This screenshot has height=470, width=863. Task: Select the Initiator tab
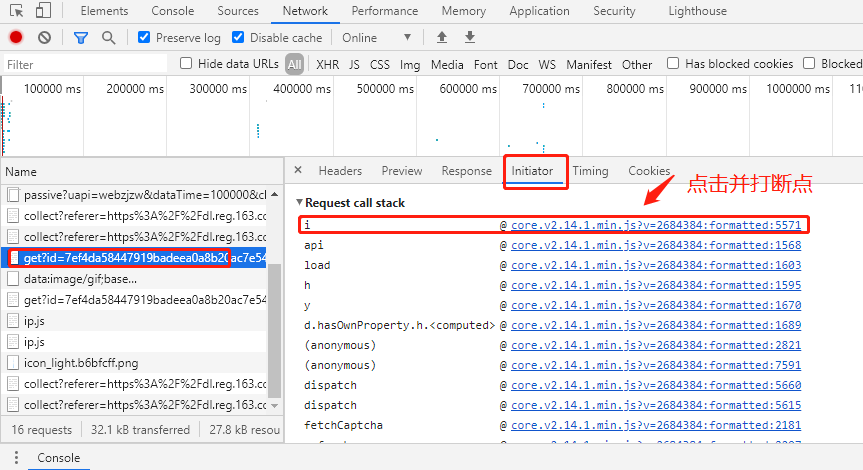(532, 171)
